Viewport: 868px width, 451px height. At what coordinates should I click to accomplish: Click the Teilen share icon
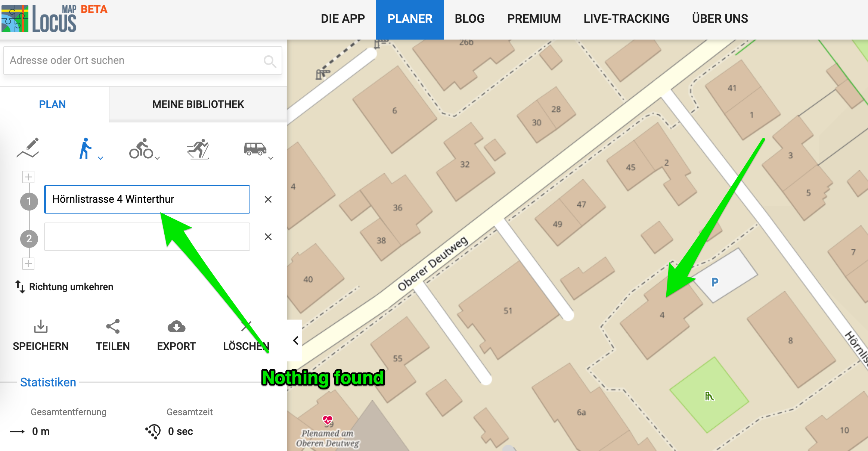[x=113, y=327]
